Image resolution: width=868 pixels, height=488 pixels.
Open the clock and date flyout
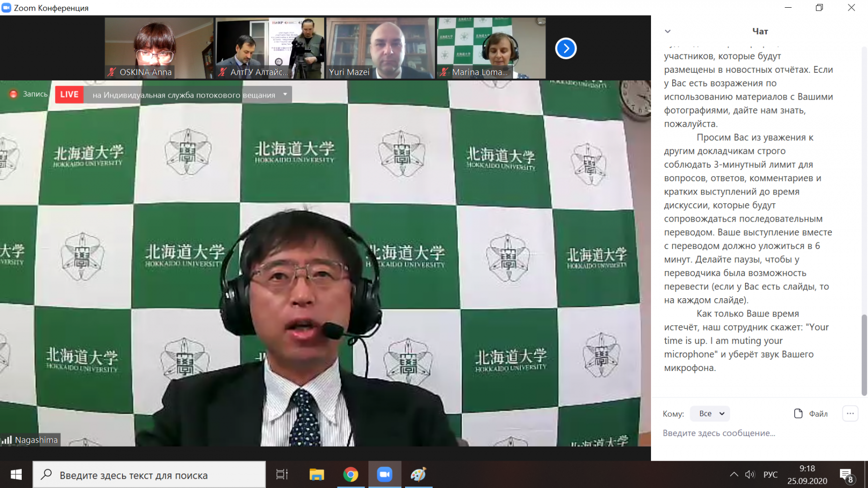807,475
